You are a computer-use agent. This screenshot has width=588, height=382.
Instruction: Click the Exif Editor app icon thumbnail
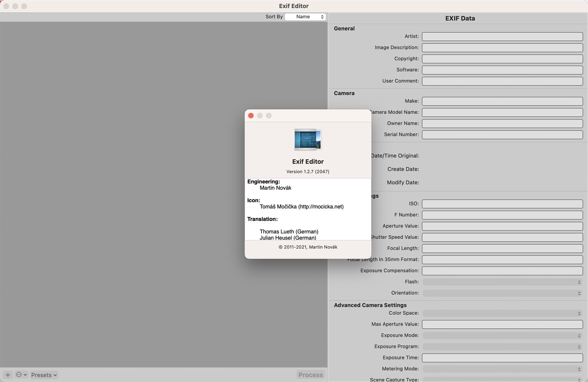click(308, 140)
